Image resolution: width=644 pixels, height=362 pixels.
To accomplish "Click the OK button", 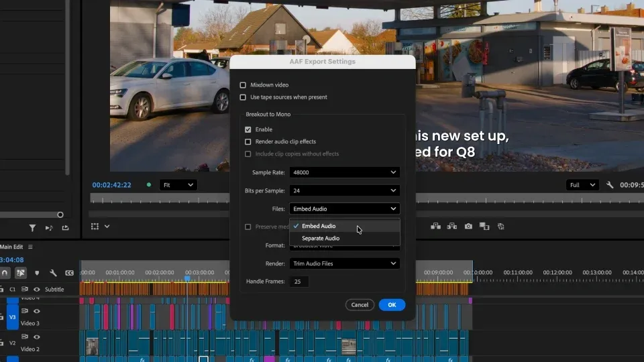I will (x=392, y=305).
